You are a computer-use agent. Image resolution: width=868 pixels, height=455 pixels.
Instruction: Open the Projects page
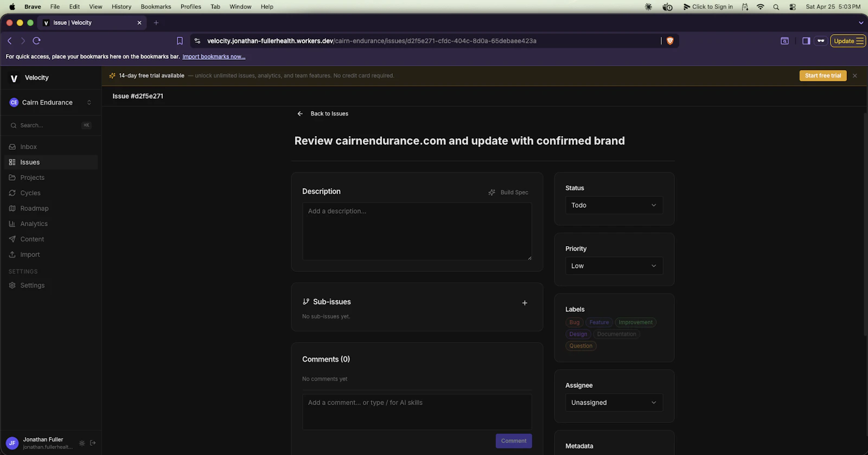[x=51, y=178]
